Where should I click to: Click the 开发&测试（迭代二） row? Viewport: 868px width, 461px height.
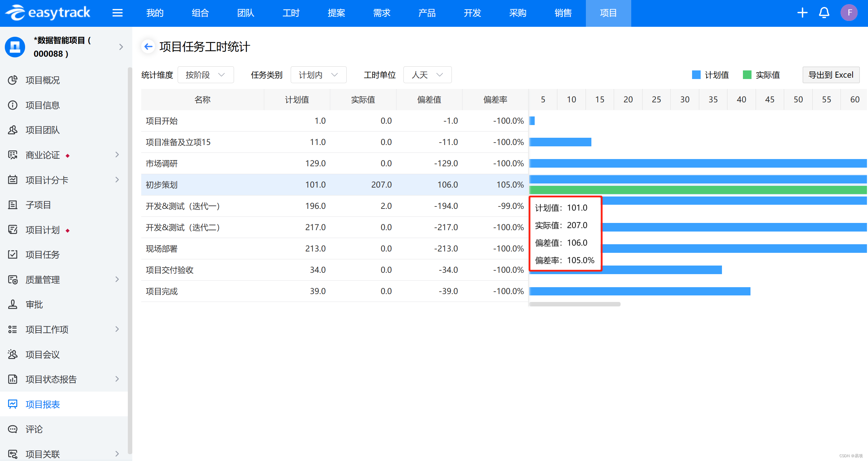point(334,227)
